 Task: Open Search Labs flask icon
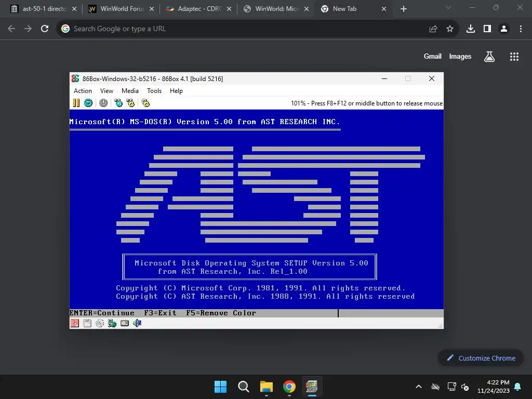[x=489, y=57]
